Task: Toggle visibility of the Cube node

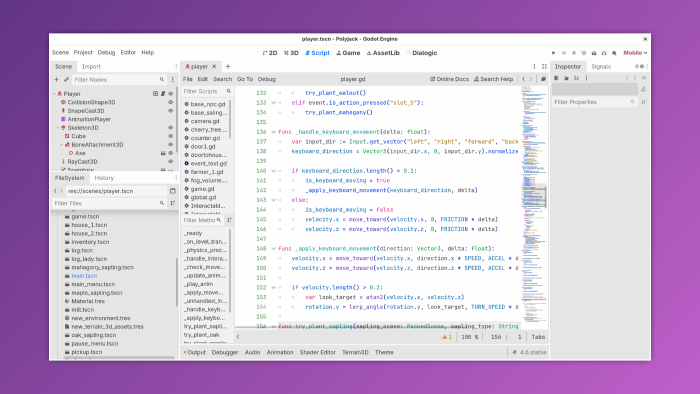Action: click(171, 136)
